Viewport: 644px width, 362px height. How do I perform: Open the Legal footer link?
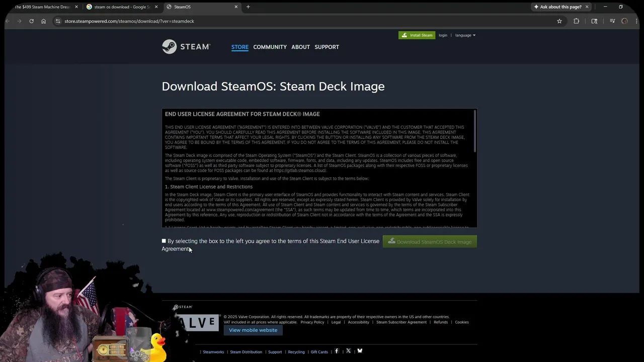tap(336, 322)
